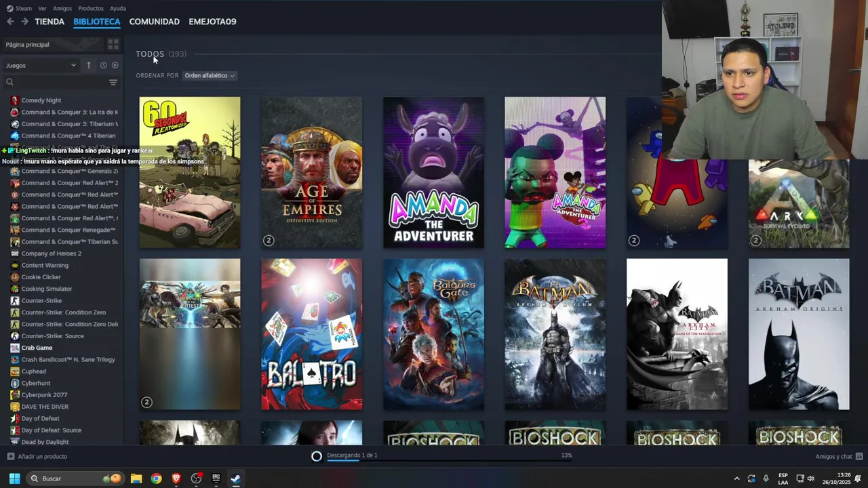Image resolution: width=868 pixels, height=488 pixels.
Task: Open the ARK Survival Evolved cover
Action: [x=799, y=203]
